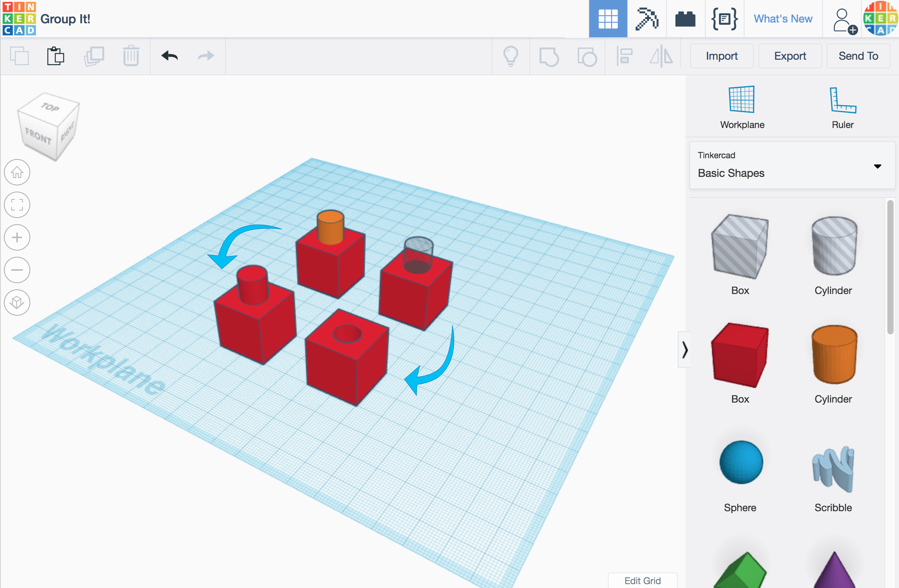The image size is (899, 588).
Task: Open the Send To menu
Action: pos(858,56)
